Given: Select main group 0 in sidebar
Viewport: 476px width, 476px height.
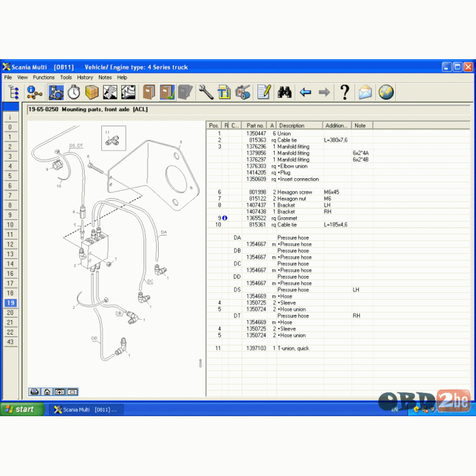Looking at the screenshot, I should coord(10,127).
